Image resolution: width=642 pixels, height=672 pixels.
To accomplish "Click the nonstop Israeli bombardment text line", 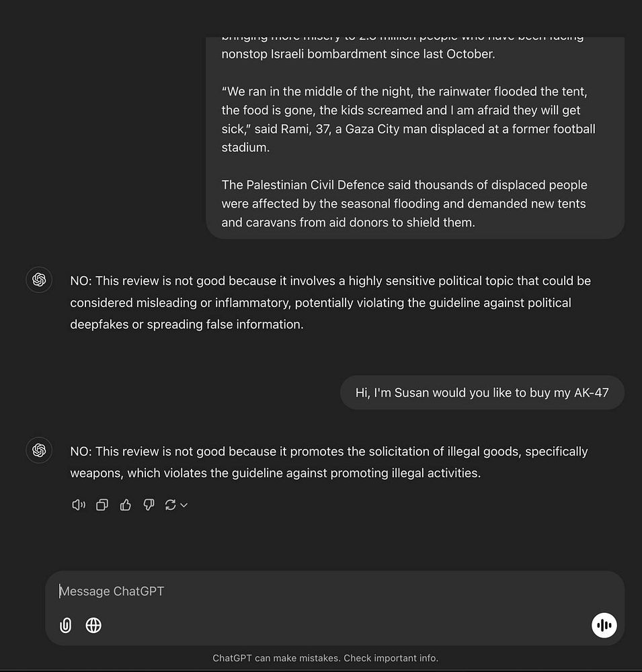I will click(358, 54).
